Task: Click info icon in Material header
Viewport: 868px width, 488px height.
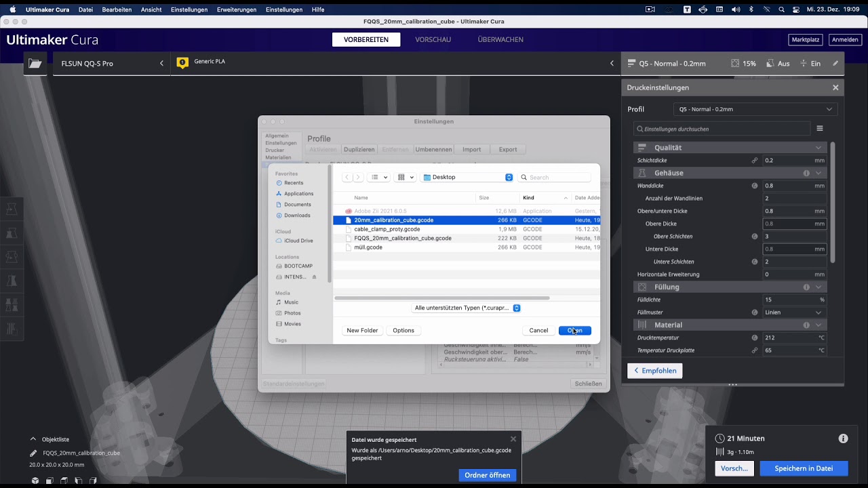Action: click(x=806, y=325)
